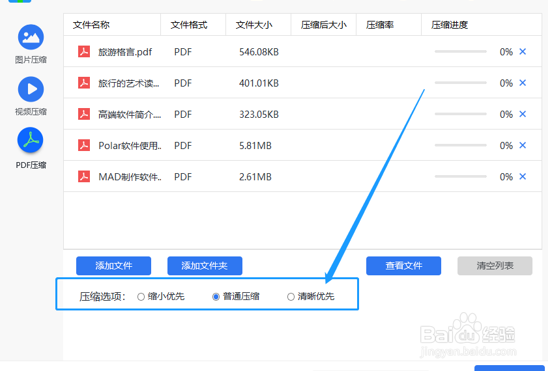
Task: Remove the MAD制作软件 file with X
Action: pos(522,176)
